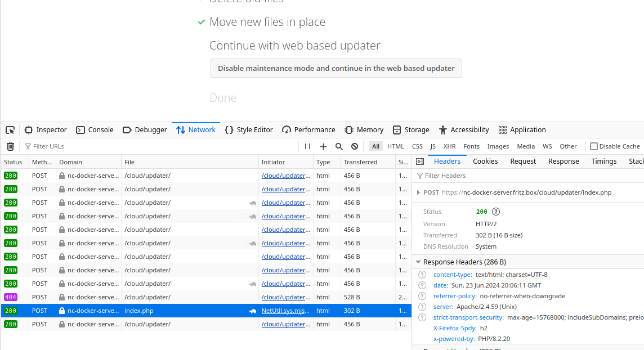Viewport: 644px width, 350px height.
Task: Expand the POST request URL details
Action: pyautogui.click(x=418, y=193)
